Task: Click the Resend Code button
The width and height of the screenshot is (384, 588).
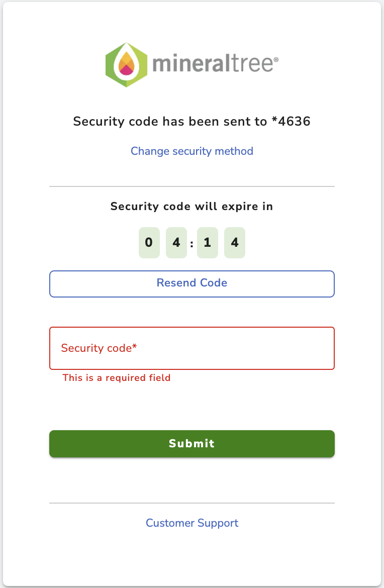Action: 191,284
